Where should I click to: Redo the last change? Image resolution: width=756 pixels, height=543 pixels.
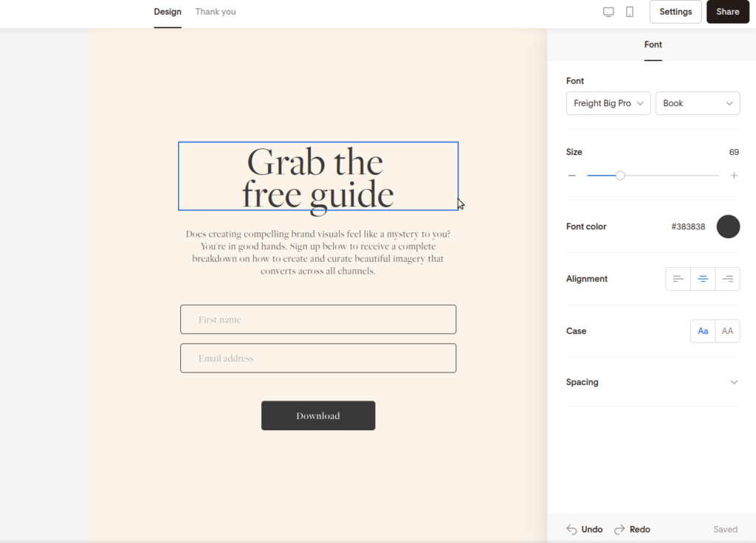(x=632, y=530)
